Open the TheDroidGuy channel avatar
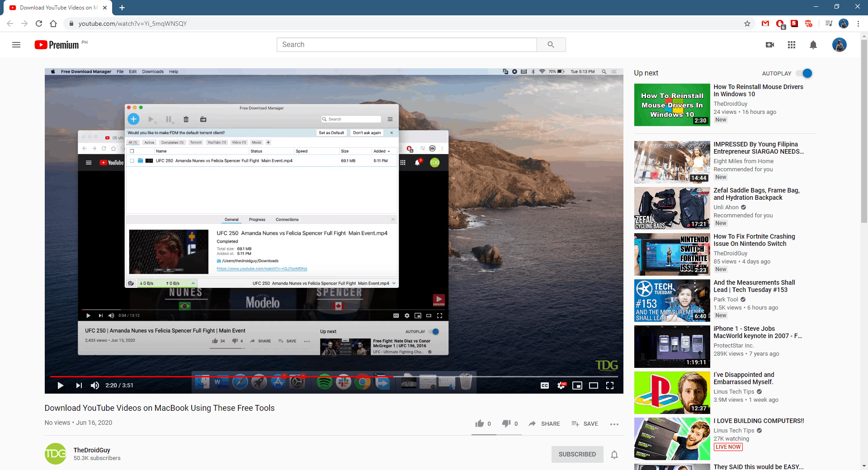Screen dimensions: 868x470 pos(56,454)
